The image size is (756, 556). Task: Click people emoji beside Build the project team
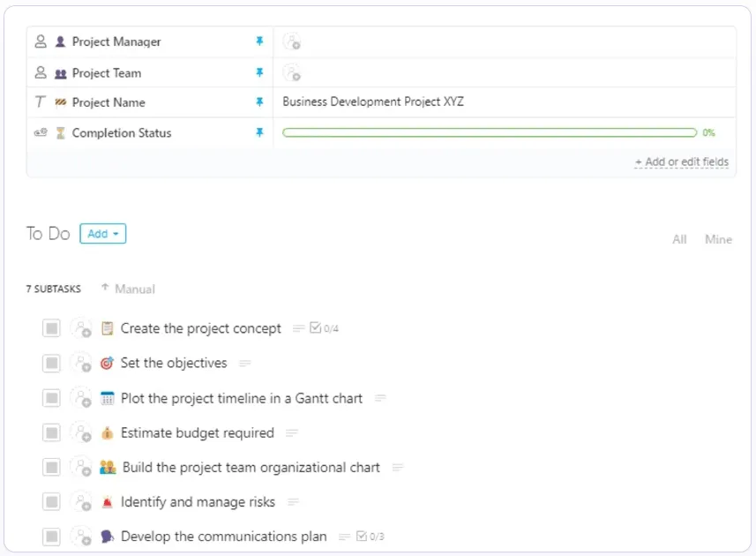[108, 467]
